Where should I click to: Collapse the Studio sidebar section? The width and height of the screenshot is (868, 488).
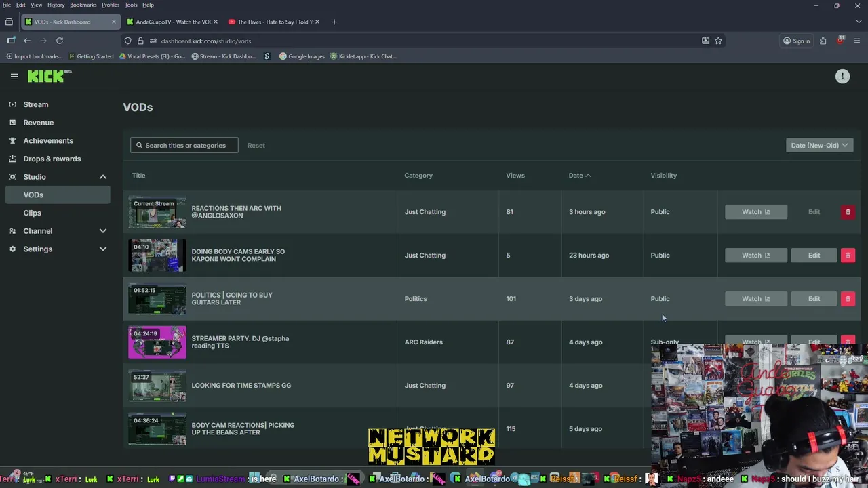103,177
